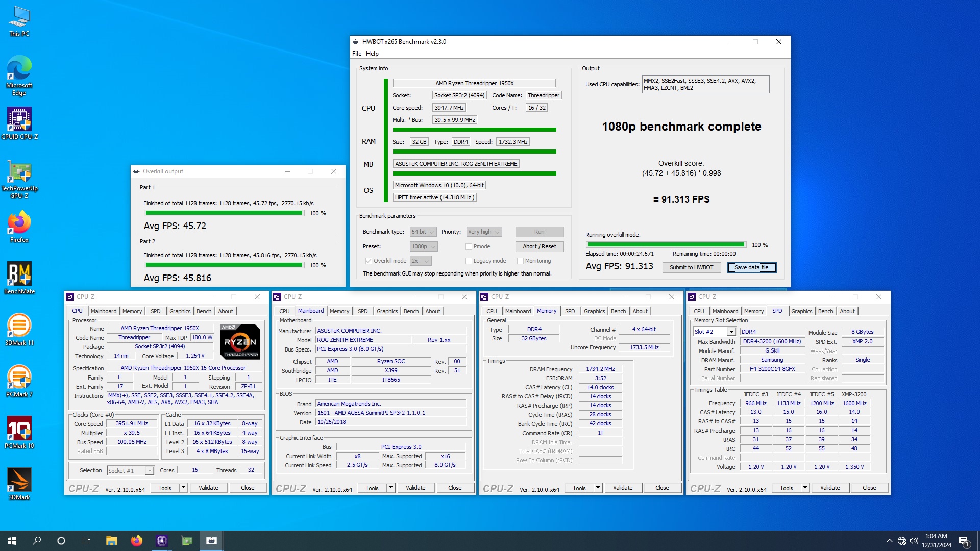
Task: Toggle the Overkill mode checkbox
Action: [369, 261]
